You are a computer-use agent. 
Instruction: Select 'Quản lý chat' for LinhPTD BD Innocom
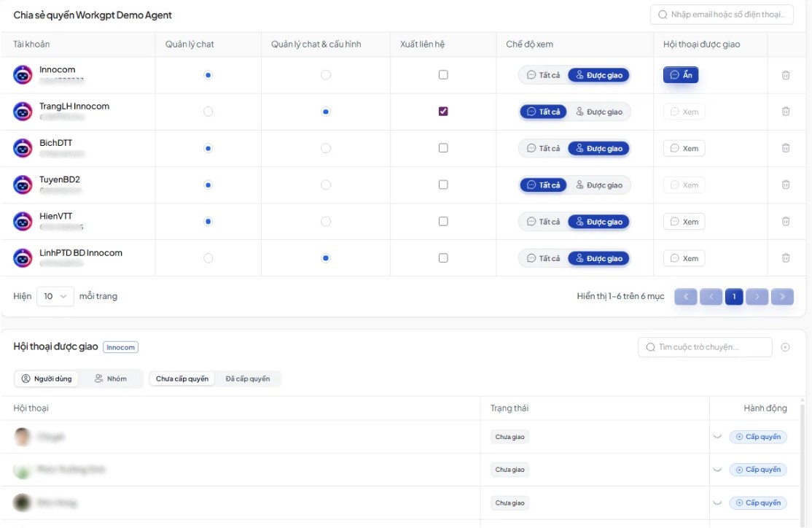(x=208, y=258)
